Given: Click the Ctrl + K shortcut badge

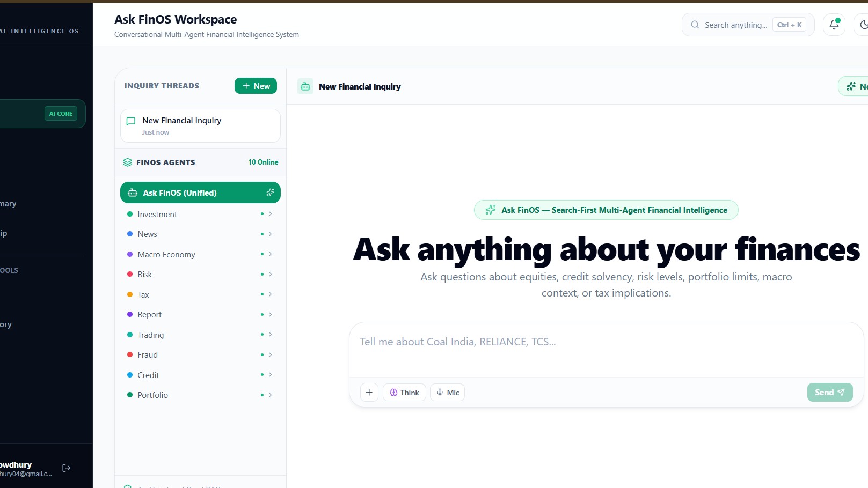Looking at the screenshot, I should [789, 25].
